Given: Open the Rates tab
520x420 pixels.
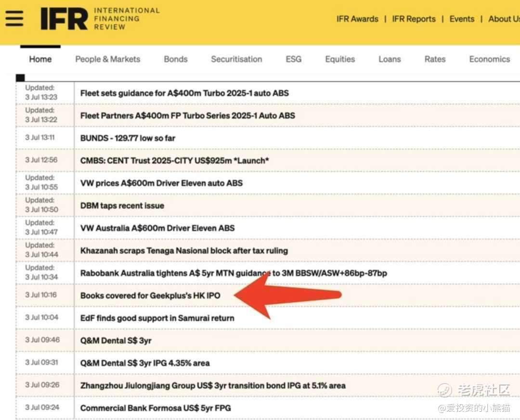Looking at the screenshot, I should [x=435, y=59].
